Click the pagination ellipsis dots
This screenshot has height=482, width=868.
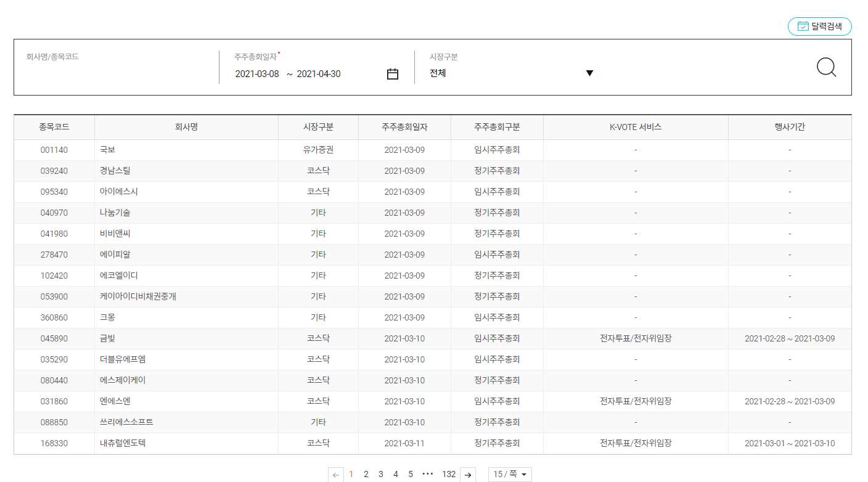pos(428,474)
